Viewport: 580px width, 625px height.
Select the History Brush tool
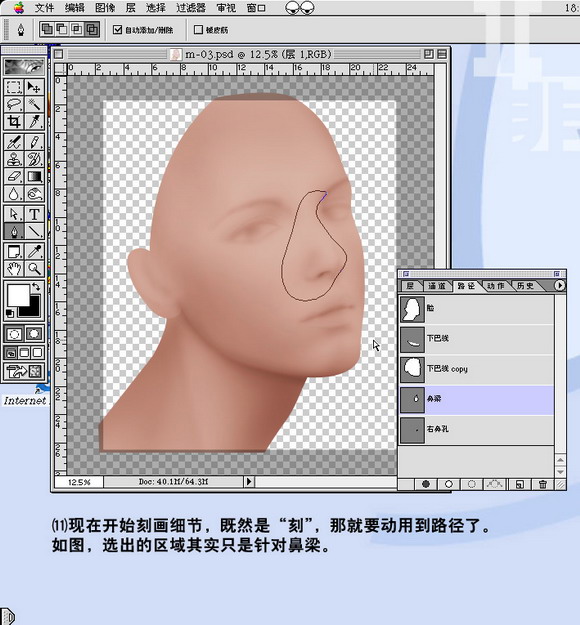[x=34, y=159]
